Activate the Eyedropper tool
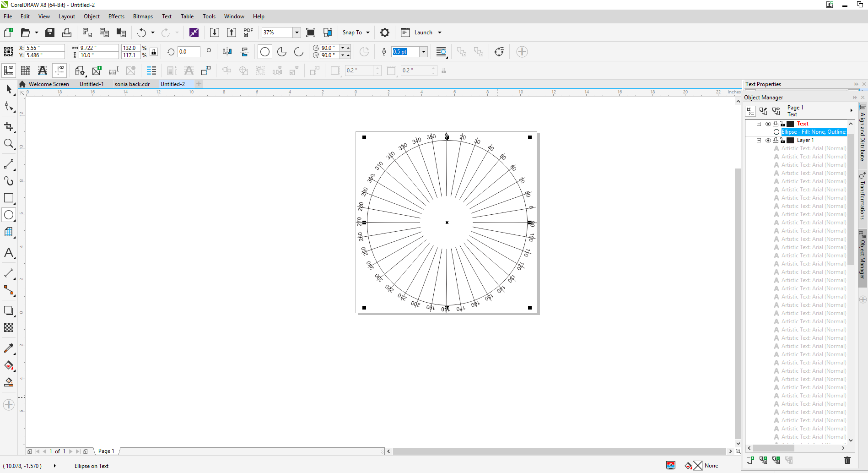The height and width of the screenshot is (473, 868). click(9, 348)
